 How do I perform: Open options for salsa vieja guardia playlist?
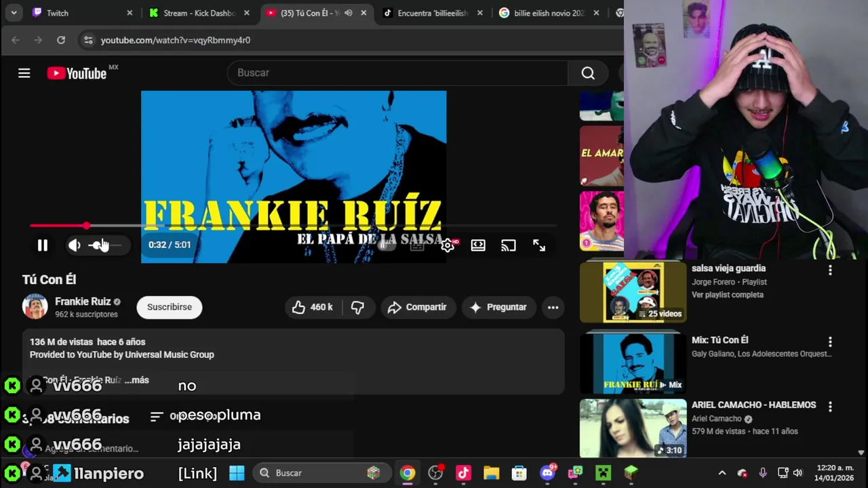[830, 270]
